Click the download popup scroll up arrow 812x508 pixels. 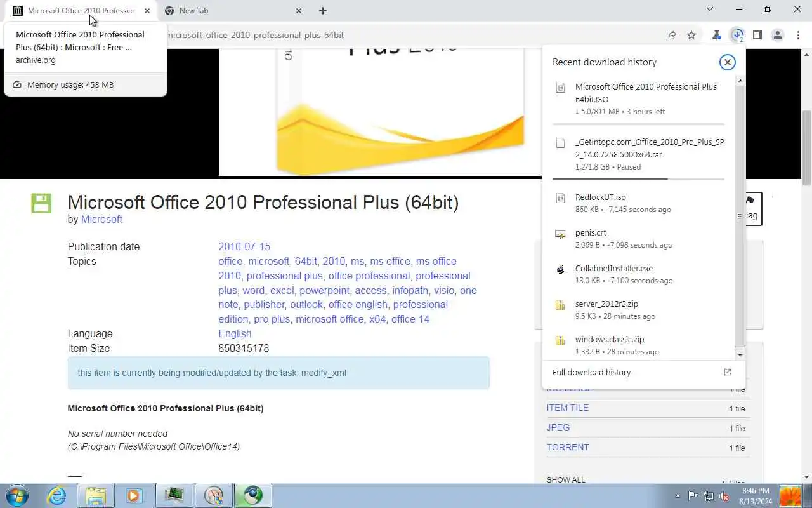pyautogui.click(x=740, y=81)
